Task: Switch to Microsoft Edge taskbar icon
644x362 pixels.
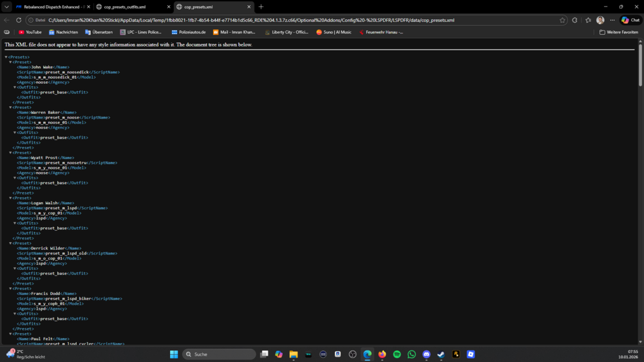Action: [367, 354]
